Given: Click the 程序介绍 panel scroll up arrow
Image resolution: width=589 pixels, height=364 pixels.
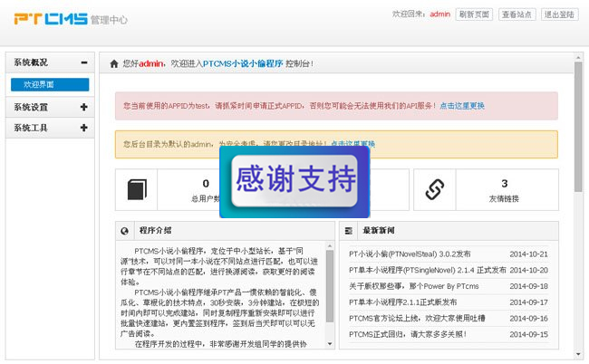Looking at the screenshot, I should [330, 246].
